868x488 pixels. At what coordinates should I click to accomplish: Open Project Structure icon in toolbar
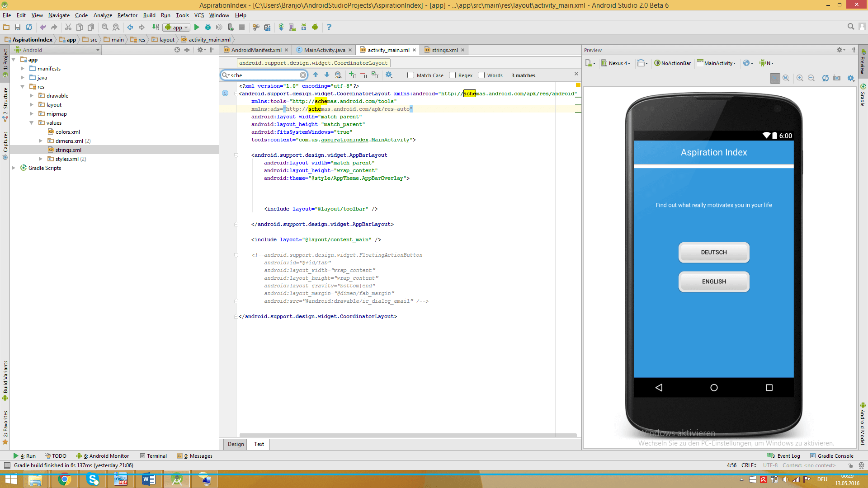point(267,27)
